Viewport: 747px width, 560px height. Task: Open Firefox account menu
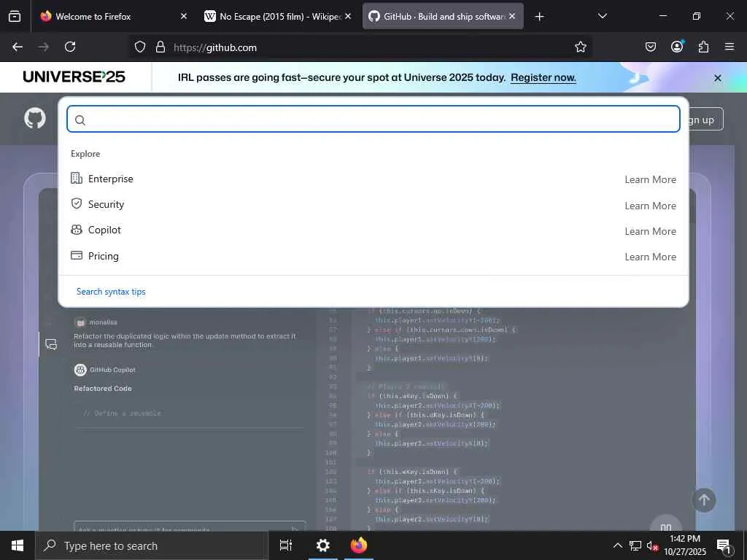click(x=677, y=47)
